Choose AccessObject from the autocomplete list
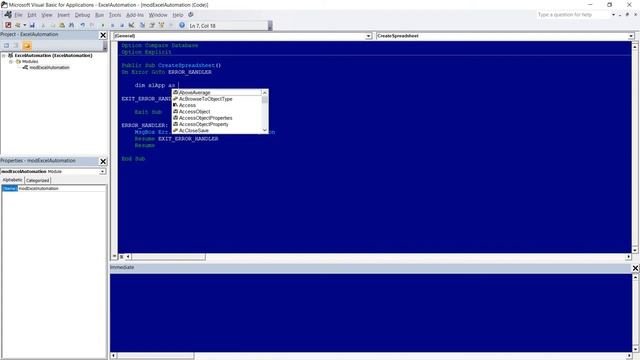640x360 pixels. [216, 111]
